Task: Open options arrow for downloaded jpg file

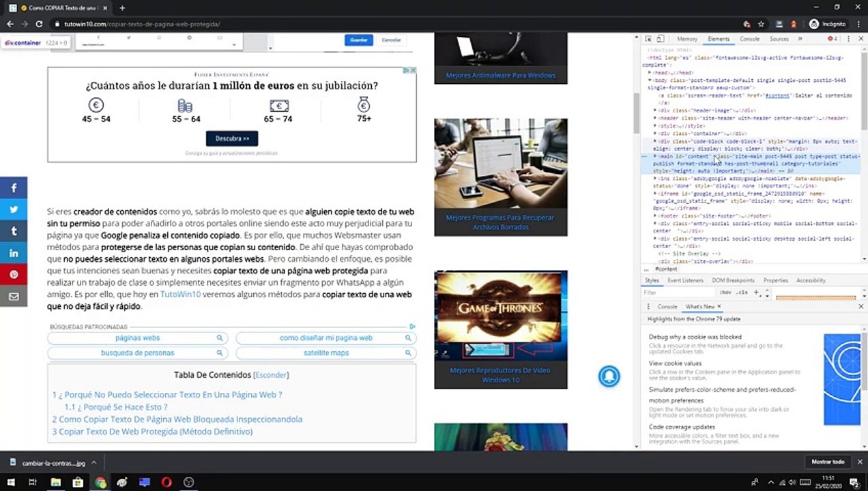Action: coord(94,462)
